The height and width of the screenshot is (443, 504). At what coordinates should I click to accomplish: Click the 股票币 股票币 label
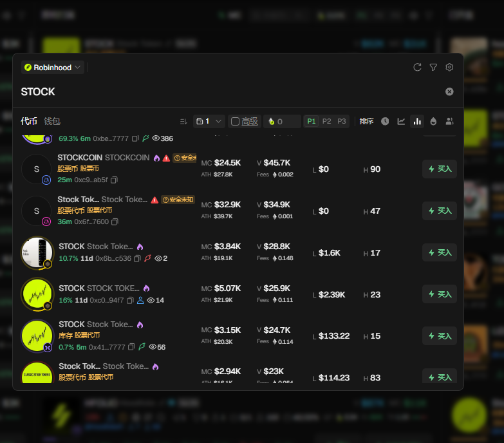pyautogui.click(x=78, y=169)
